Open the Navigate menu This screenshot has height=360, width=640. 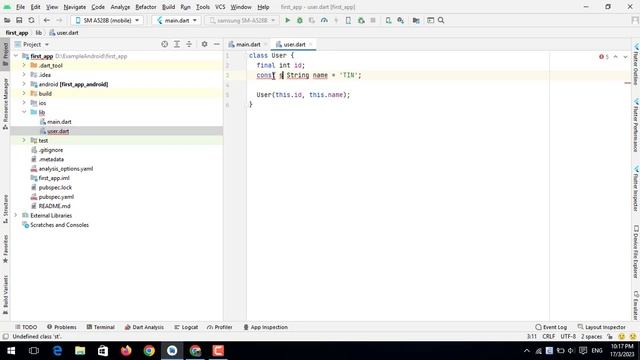pyautogui.click(x=75, y=7)
